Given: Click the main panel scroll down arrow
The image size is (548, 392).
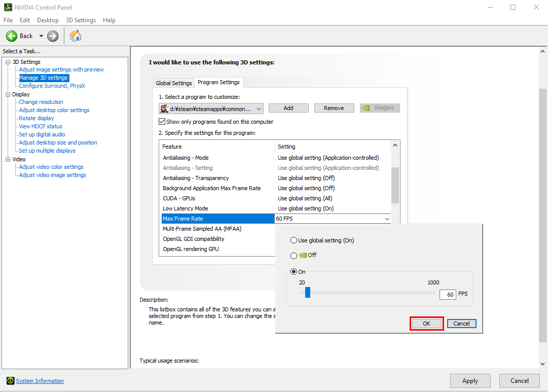Looking at the screenshot, I should tap(542, 364).
